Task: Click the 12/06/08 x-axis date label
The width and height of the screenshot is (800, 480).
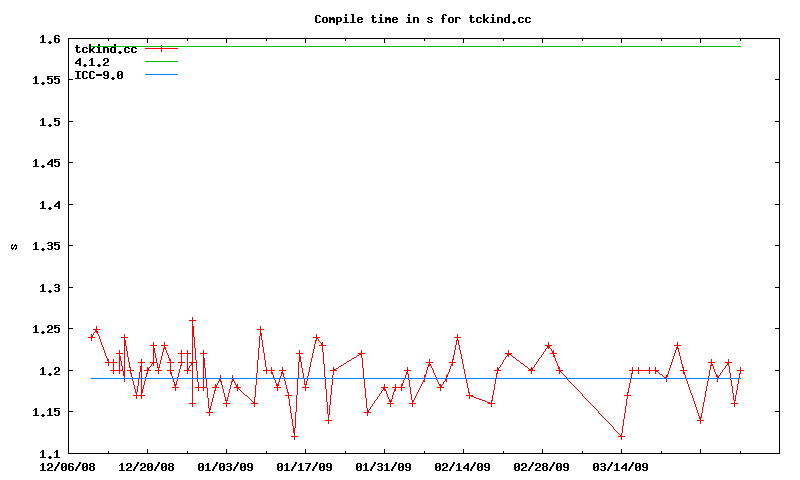Action: point(68,467)
